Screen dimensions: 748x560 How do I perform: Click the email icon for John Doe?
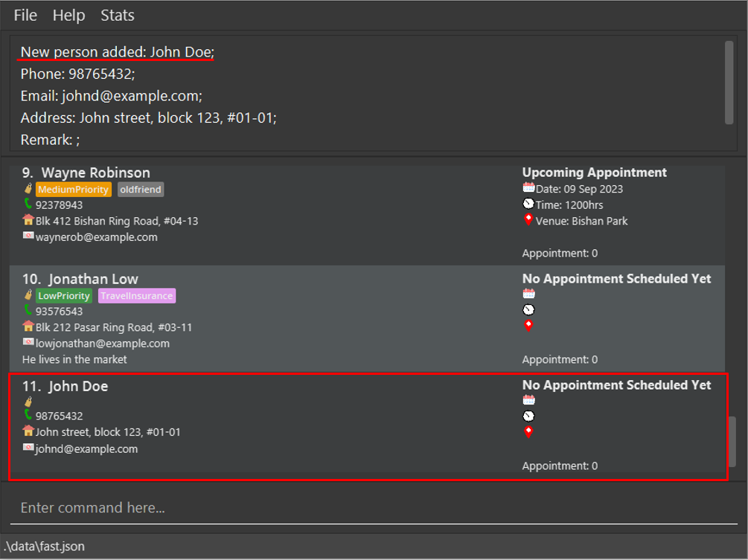point(28,448)
